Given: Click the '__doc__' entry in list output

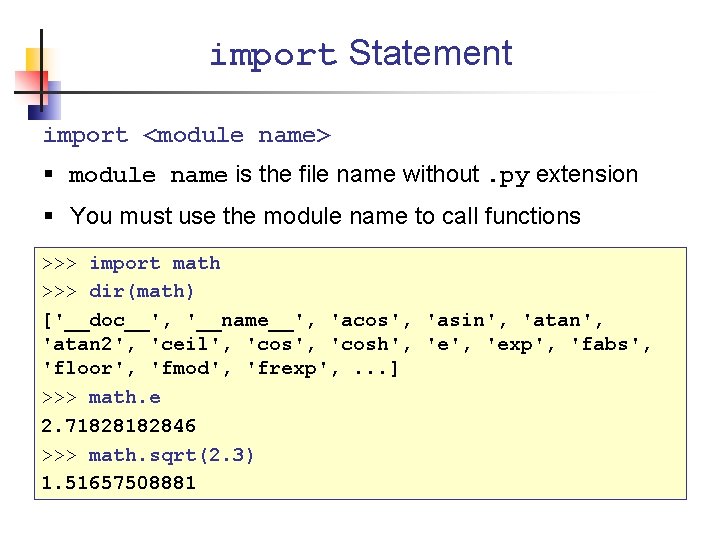Looking at the screenshot, I should 107,321.
